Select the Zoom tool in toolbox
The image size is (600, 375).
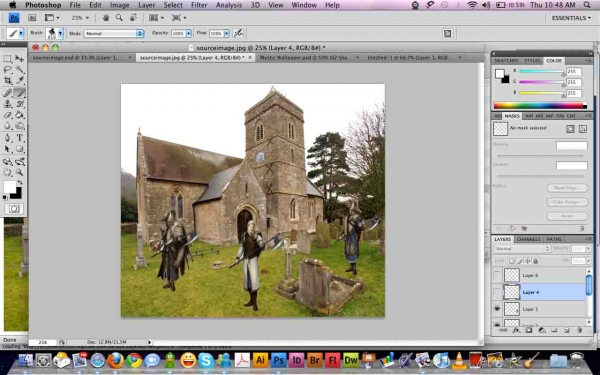coord(20,173)
